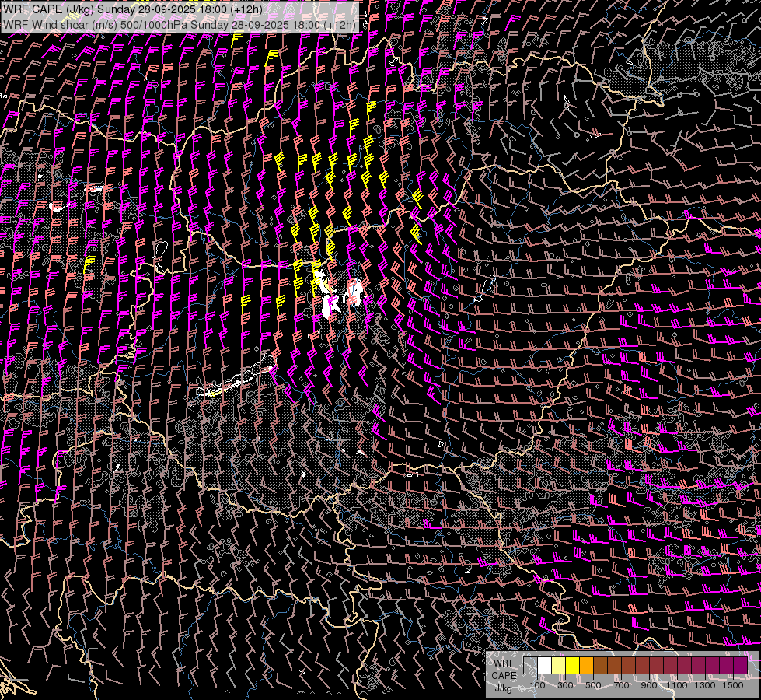
Task: Click the first brown swatch after orange
Action: tap(600, 666)
